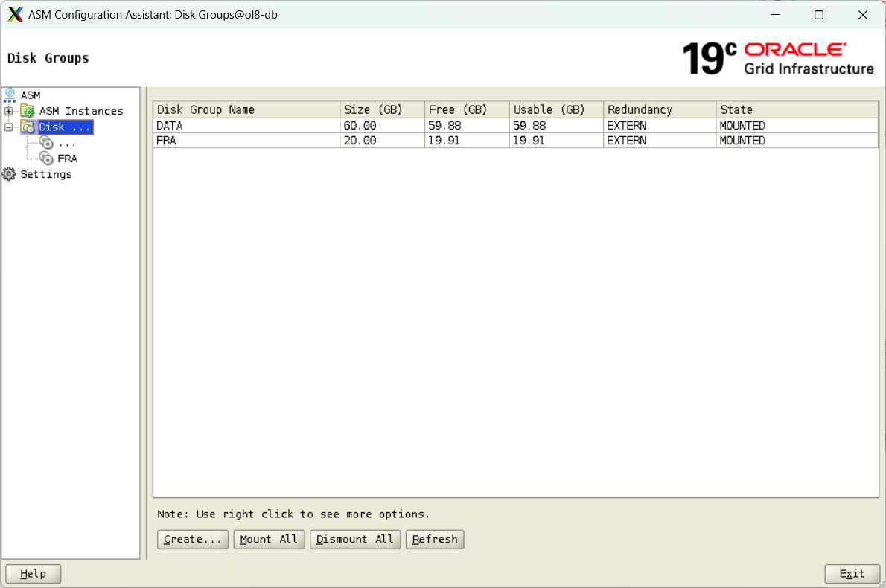Select the highlighted 'Disk ...' tree item
The width and height of the screenshot is (886, 588).
(x=65, y=127)
